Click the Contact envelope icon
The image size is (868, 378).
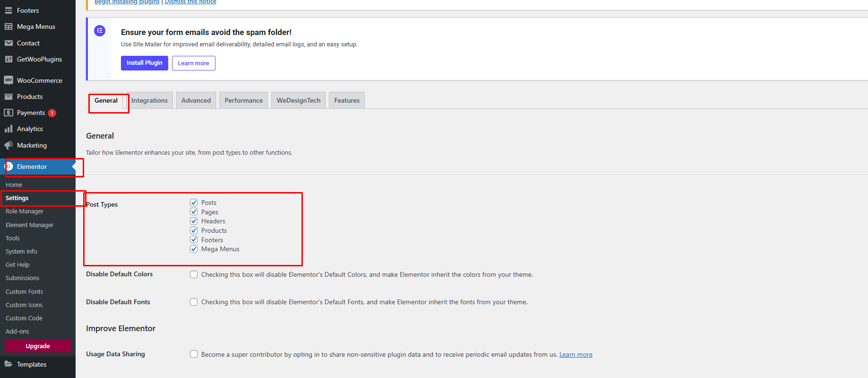(9, 43)
